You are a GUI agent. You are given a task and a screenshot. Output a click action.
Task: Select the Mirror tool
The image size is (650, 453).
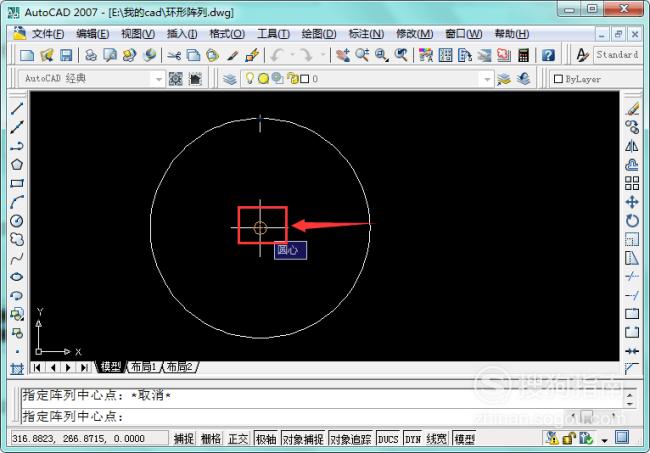tap(632, 146)
